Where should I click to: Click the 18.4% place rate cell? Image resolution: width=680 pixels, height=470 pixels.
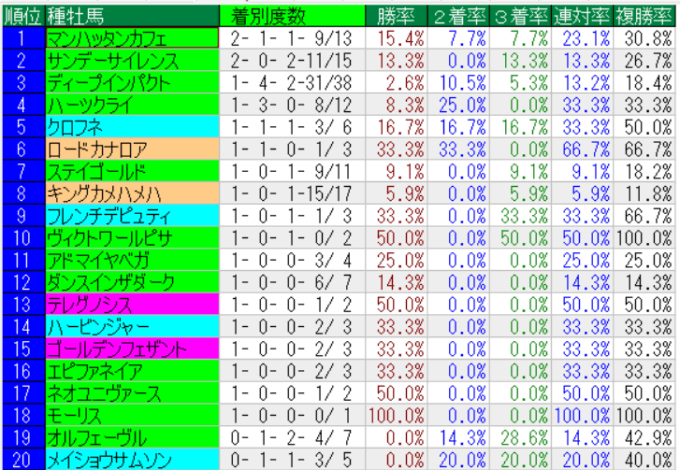(644, 83)
